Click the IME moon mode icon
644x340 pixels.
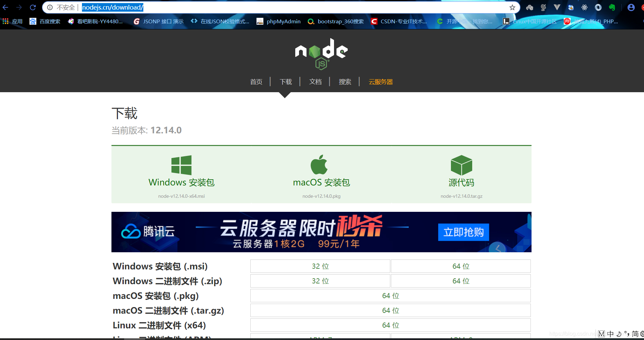[x=619, y=334]
